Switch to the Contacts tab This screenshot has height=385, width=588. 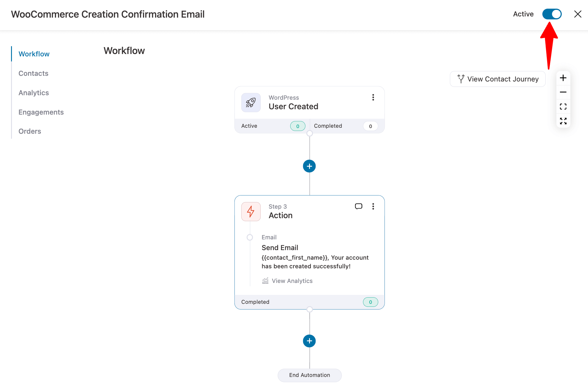[x=33, y=73]
